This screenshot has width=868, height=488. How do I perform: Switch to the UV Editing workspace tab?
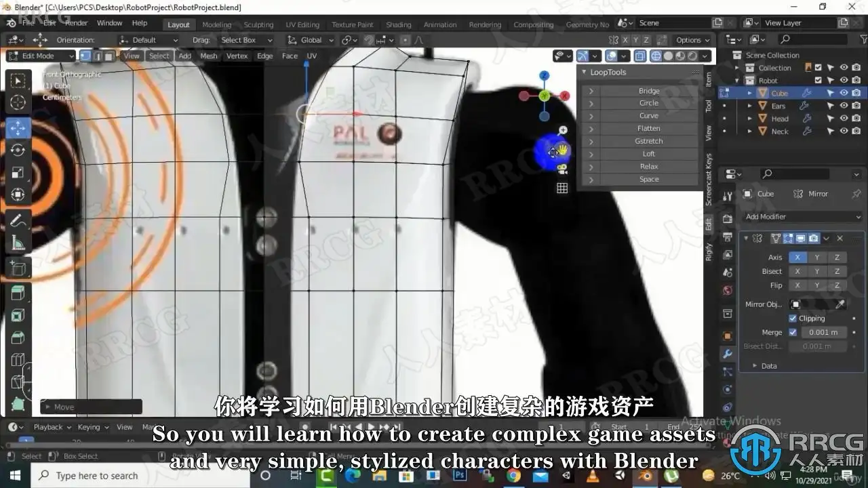(302, 24)
